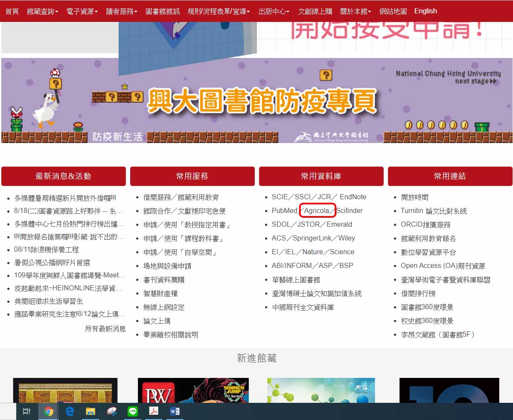This screenshot has height=420, width=513.
Task: Expand the 電子資源 dropdown menu
Action: 82,12
